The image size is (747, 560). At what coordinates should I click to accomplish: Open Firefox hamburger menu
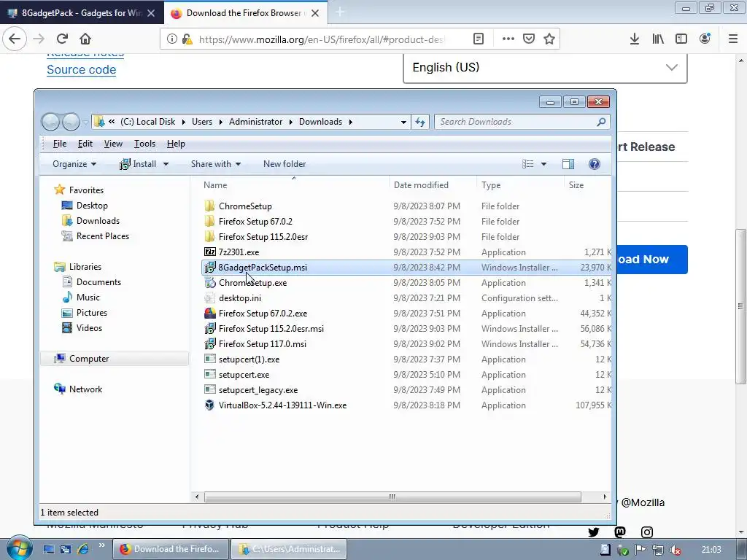pyautogui.click(x=733, y=39)
